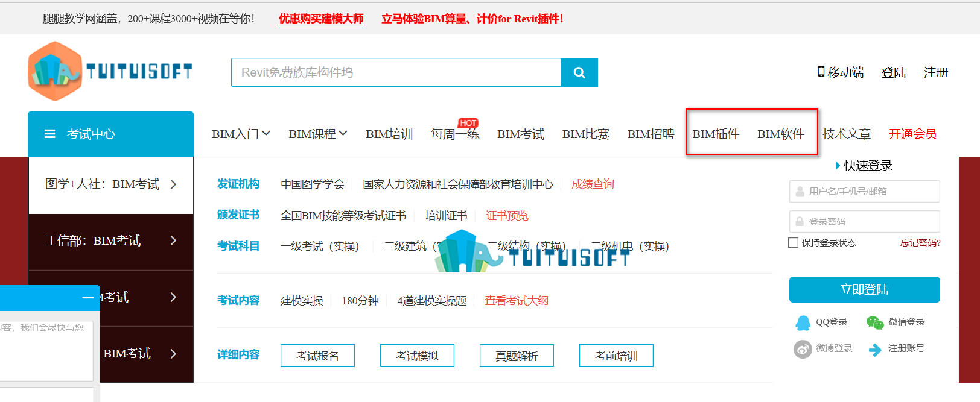The width and height of the screenshot is (980, 402).
Task: Click the 国家人力资源和社会保障部教育培训中心 link
Action: click(x=458, y=184)
